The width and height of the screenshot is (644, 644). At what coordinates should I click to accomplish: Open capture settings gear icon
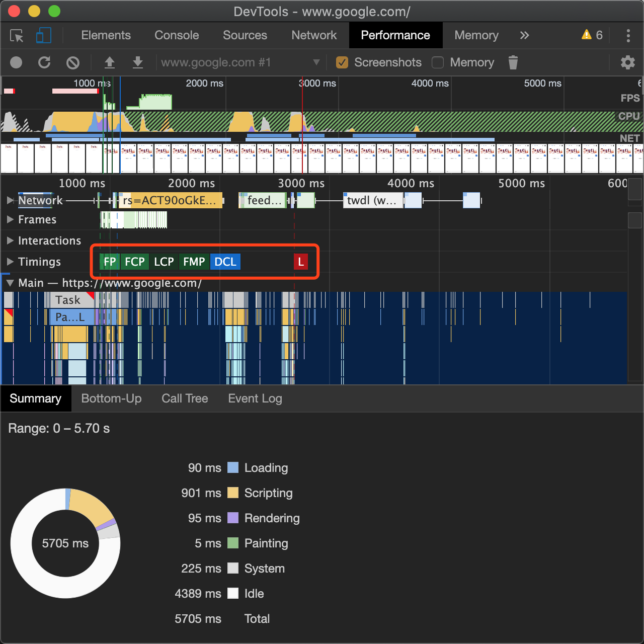coord(627,62)
